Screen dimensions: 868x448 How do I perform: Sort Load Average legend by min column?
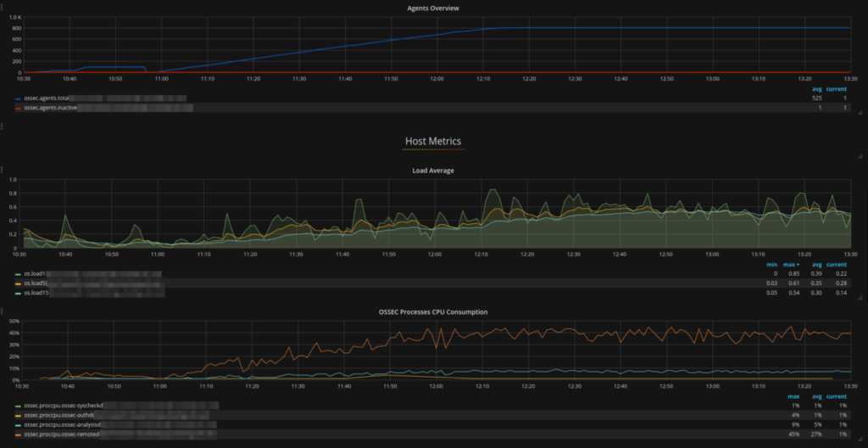[773, 265]
